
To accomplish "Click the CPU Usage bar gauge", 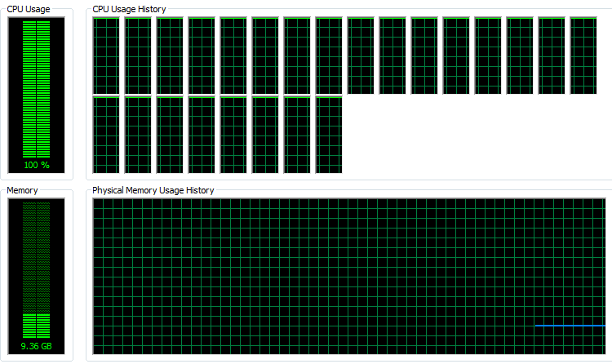I will pos(36,95).
